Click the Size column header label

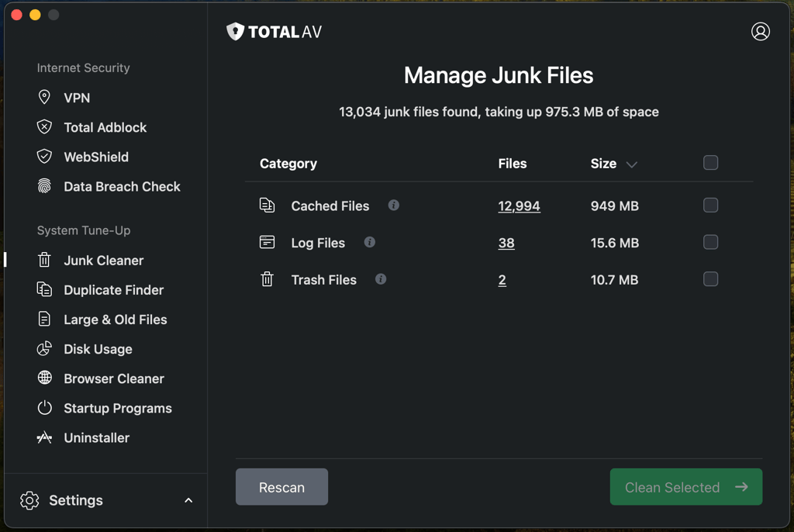[x=603, y=163]
